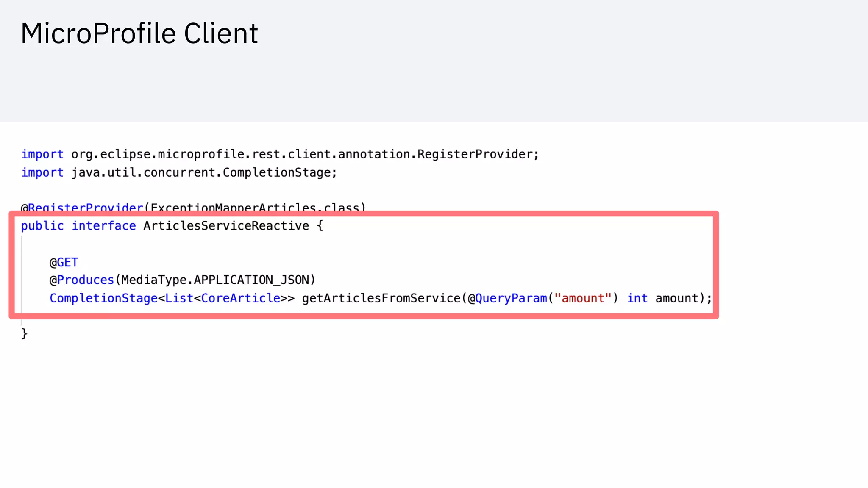
Task: Click the 'getArticlesFromService' method name
Action: click(x=381, y=298)
